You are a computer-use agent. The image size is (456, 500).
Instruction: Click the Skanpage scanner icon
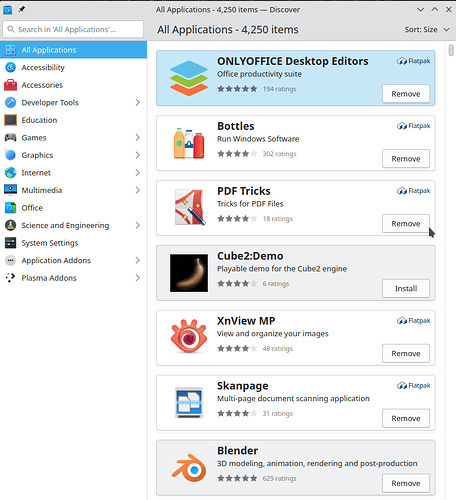click(x=189, y=403)
